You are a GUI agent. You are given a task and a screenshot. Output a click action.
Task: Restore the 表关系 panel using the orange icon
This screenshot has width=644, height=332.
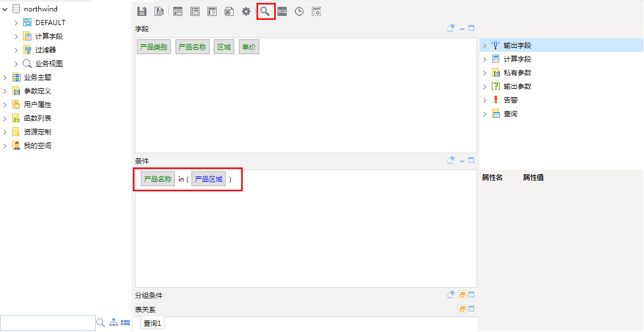(462, 309)
